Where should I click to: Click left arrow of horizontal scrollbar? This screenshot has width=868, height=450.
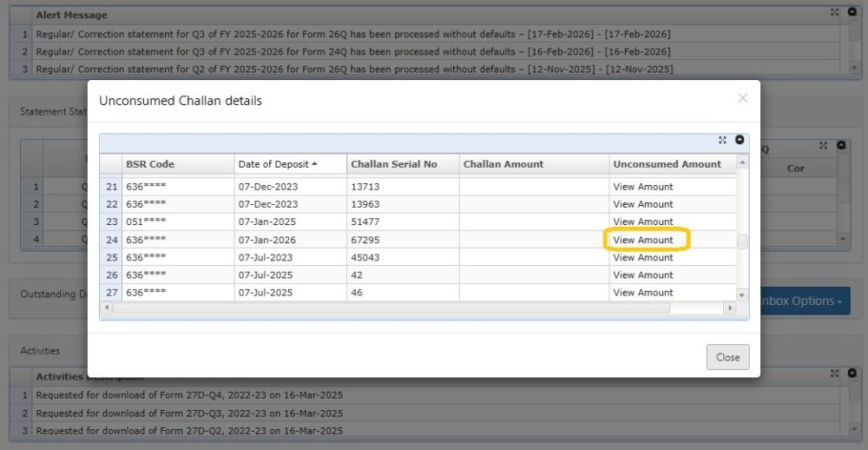105,308
